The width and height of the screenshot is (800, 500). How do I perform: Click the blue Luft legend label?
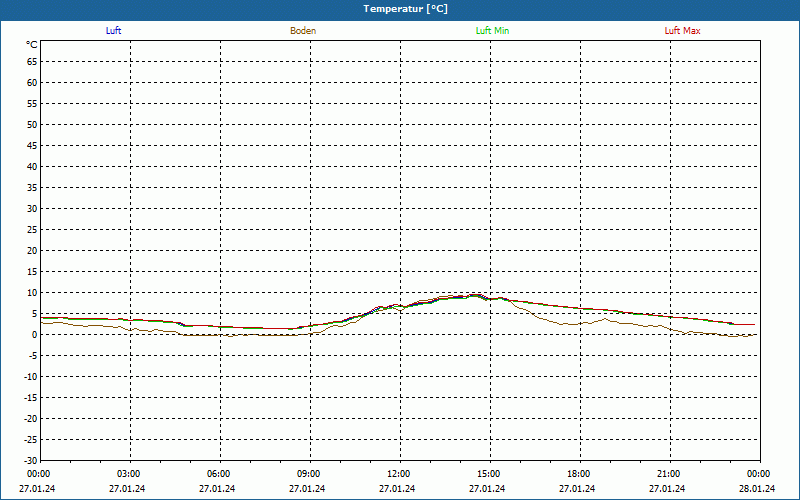pyautogui.click(x=113, y=31)
